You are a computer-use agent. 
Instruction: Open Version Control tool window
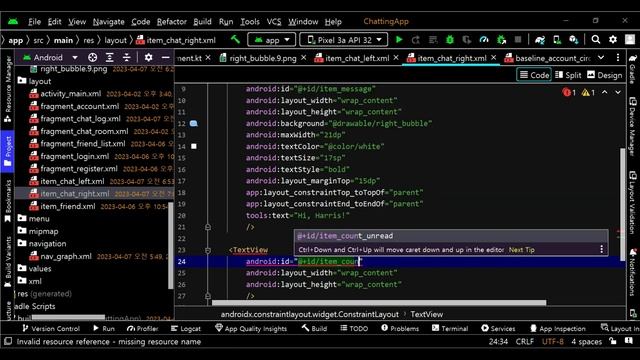click(51, 329)
